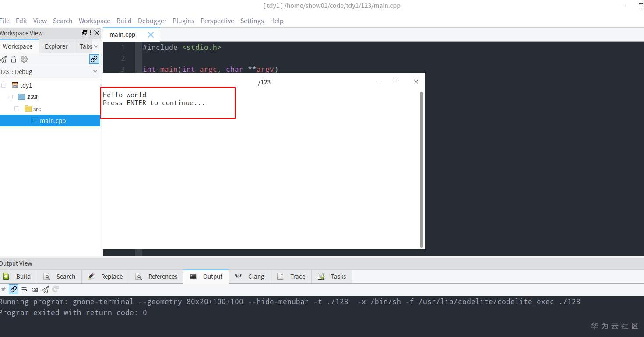644x337 pixels.
Task: Click the paper-plane icon in Workspace View toolbar
Action: point(3,59)
